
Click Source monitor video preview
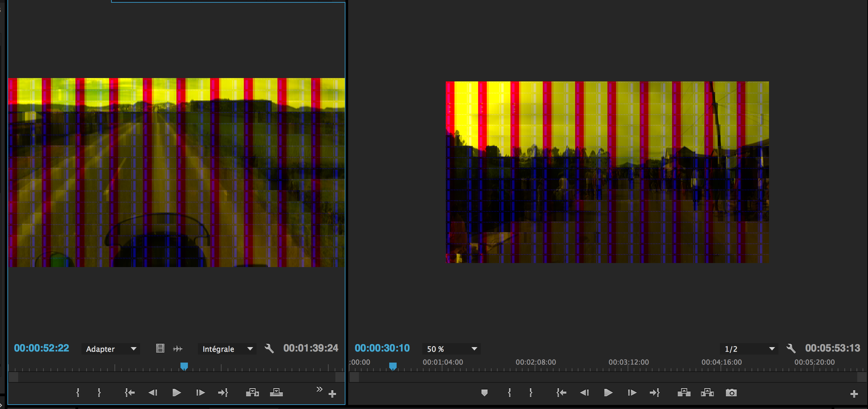click(x=176, y=173)
